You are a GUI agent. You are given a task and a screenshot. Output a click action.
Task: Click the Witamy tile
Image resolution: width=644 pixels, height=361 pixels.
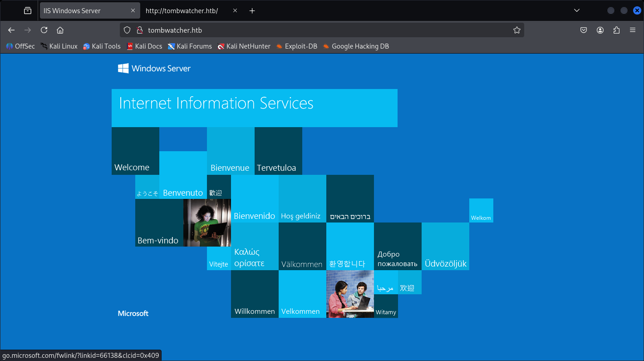click(386, 306)
